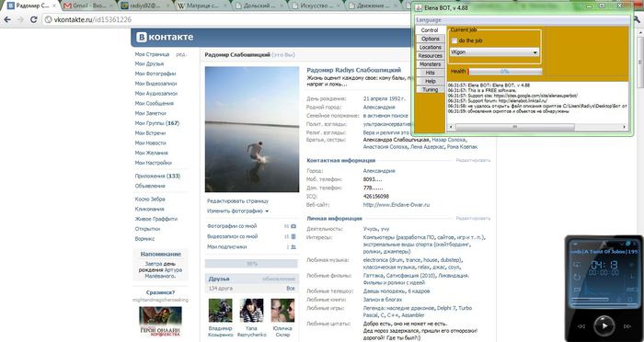Screen dimensions: 644x342
Task: Open the camera icon beside Фотографии со мной
Action: 293,226
